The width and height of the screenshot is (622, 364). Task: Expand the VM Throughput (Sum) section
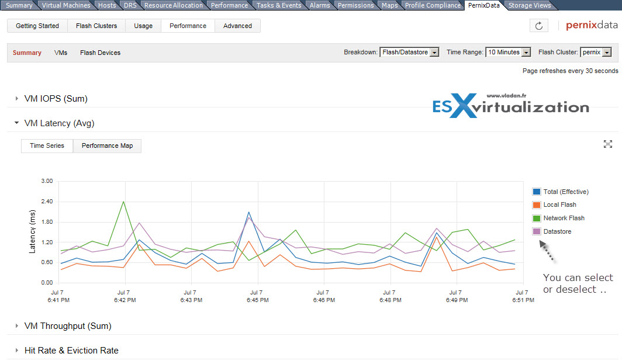(16, 325)
